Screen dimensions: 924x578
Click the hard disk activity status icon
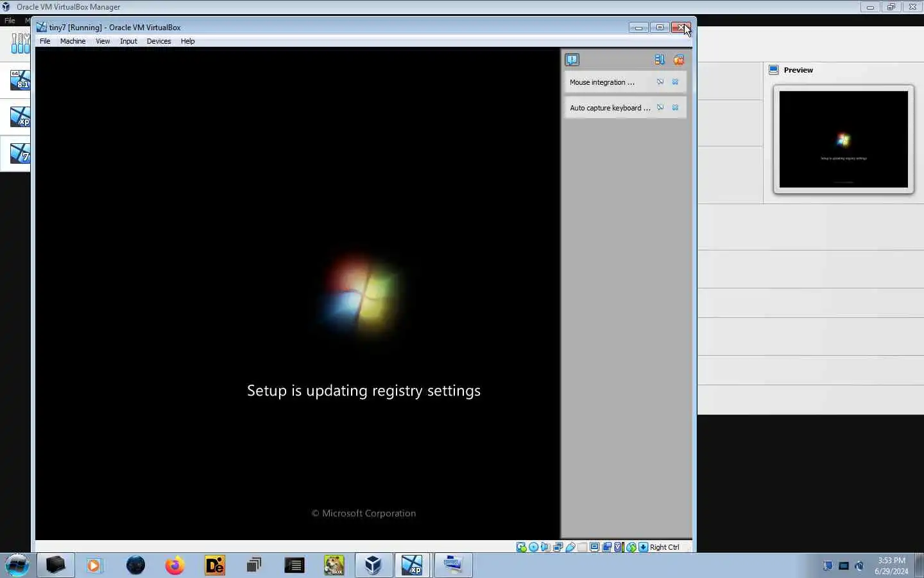[522, 547]
